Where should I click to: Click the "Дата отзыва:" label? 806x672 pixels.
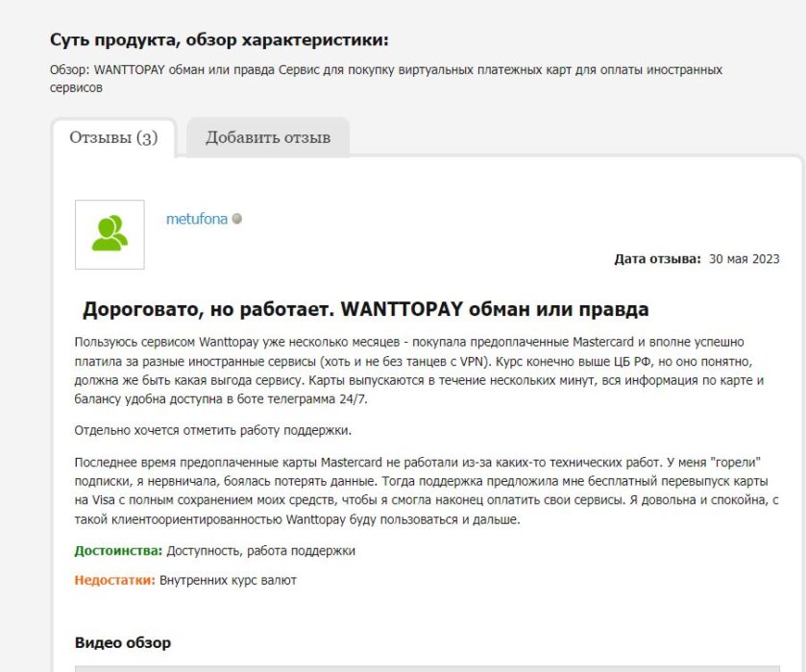(x=657, y=259)
